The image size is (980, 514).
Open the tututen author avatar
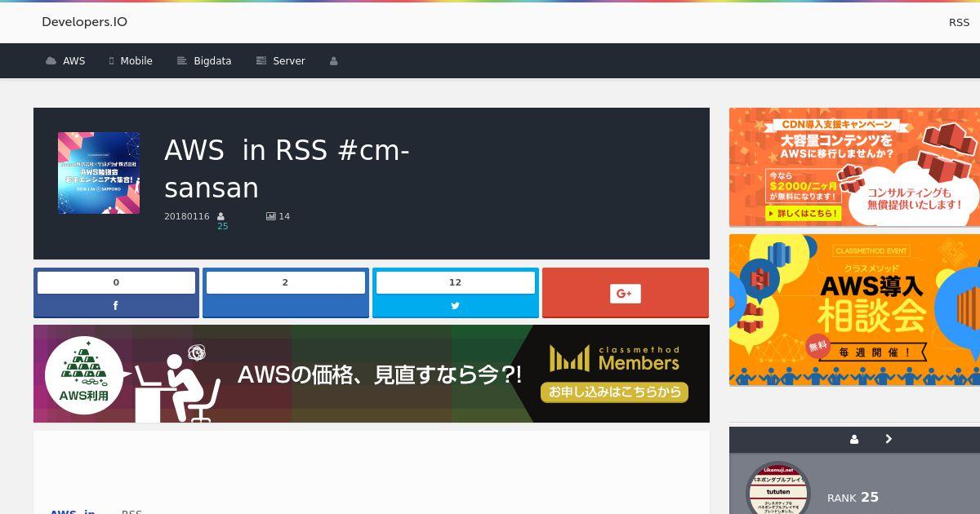[x=779, y=490]
